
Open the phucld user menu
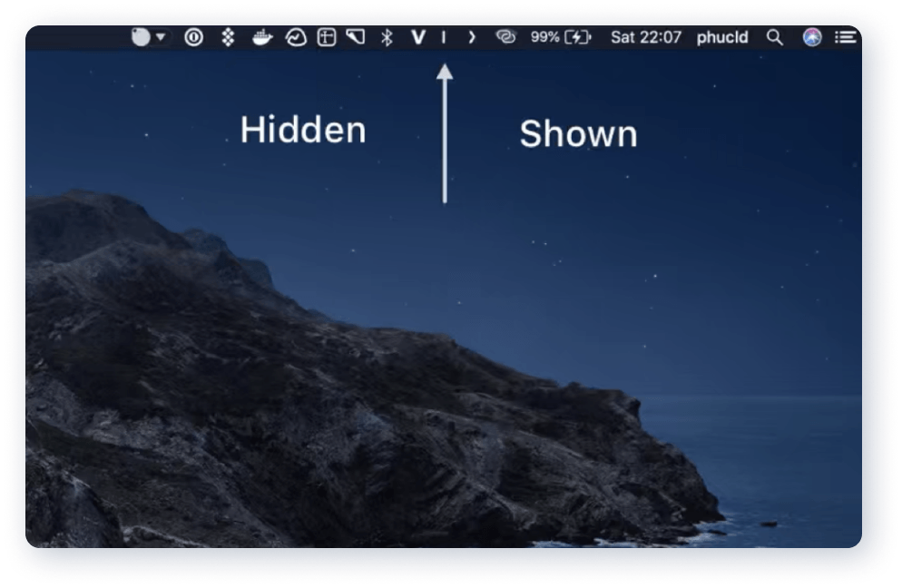tap(722, 37)
